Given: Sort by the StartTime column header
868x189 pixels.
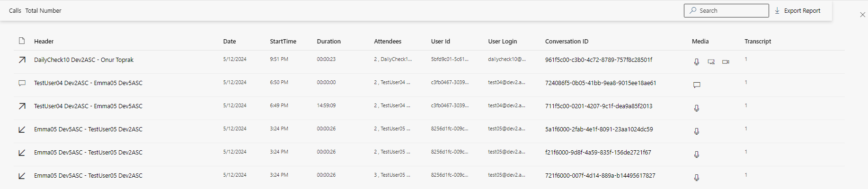Looking at the screenshot, I should (283, 42).
